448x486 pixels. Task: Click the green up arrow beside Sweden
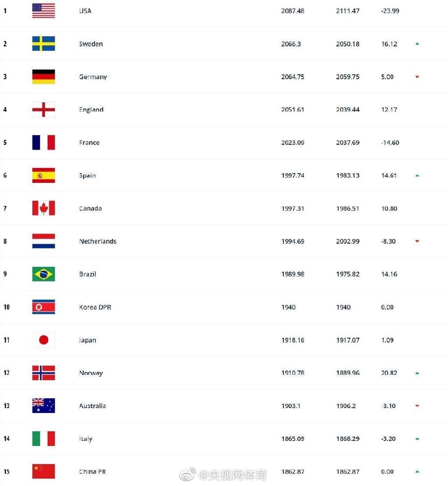point(417,44)
